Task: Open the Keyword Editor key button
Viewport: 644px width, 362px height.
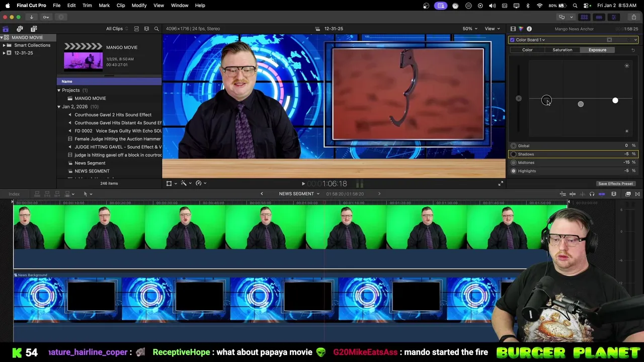Action: [46, 17]
